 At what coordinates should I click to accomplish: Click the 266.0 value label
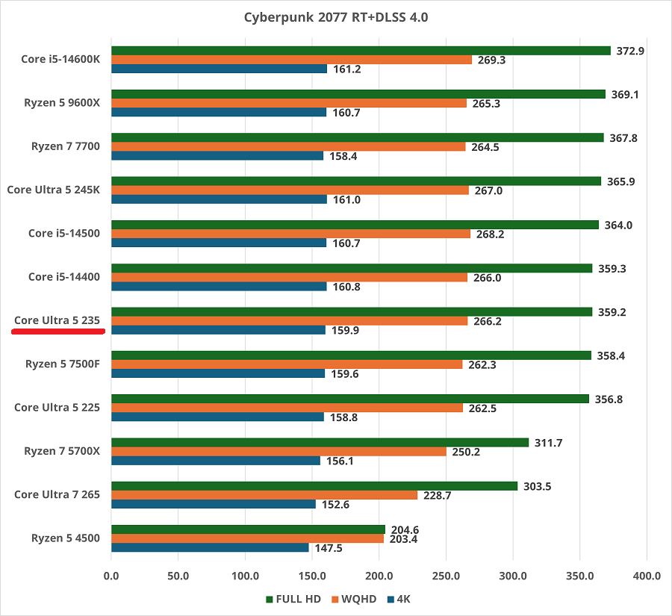488,278
